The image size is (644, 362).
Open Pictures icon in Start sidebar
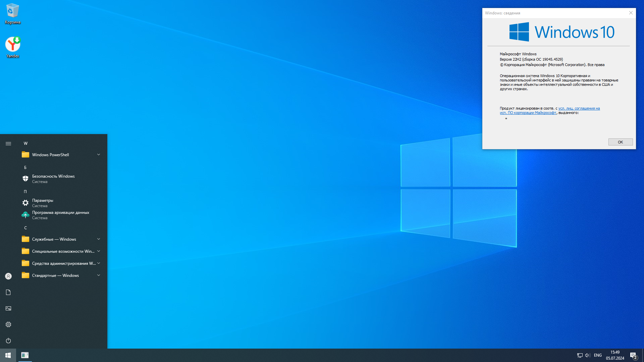[x=8, y=308]
